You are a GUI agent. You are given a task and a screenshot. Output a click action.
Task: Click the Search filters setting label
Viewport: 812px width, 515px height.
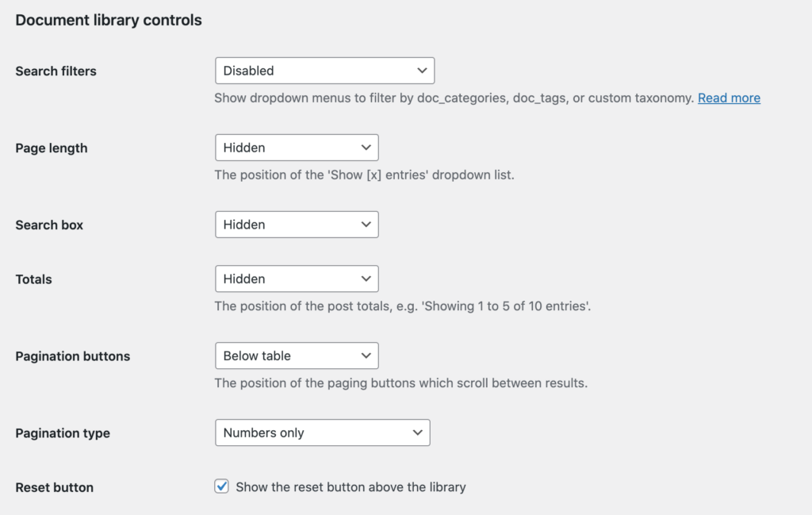coord(56,71)
